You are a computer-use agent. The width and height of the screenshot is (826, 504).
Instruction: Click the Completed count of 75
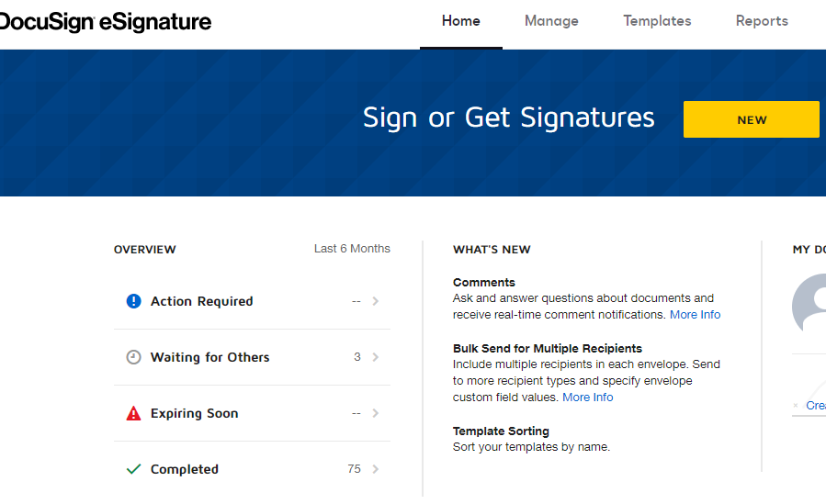354,469
